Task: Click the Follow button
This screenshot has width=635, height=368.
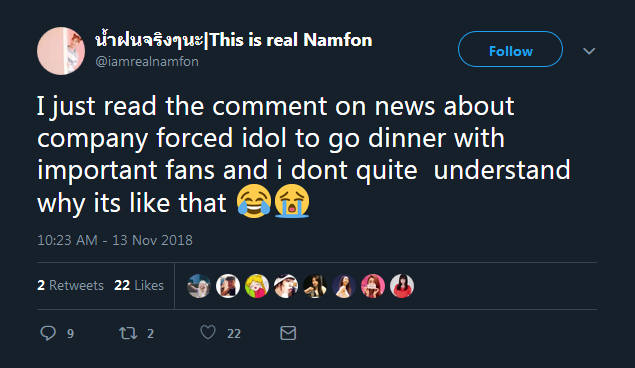Action: coord(510,49)
